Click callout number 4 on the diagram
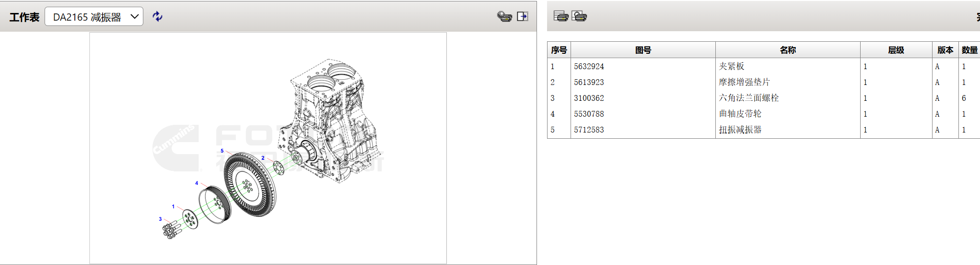The height and width of the screenshot is (265, 980). pos(197,183)
